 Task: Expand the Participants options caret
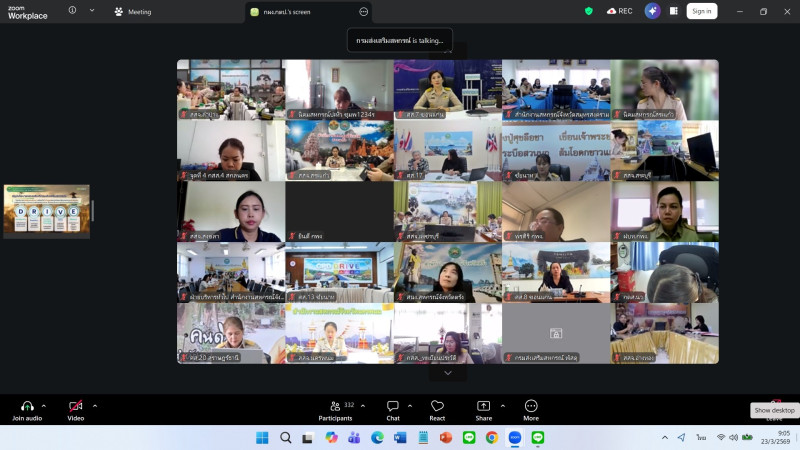click(x=366, y=406)
